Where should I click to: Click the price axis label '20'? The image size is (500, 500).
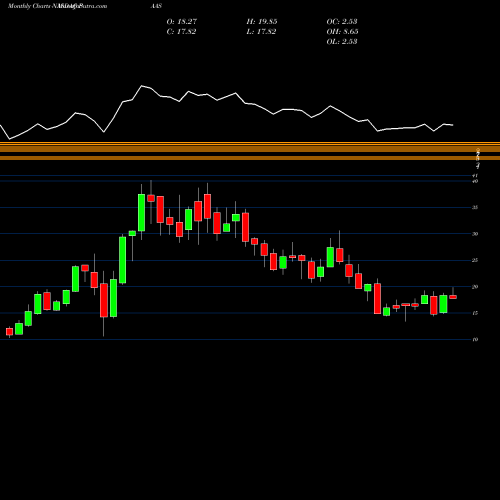pos(475,287)
